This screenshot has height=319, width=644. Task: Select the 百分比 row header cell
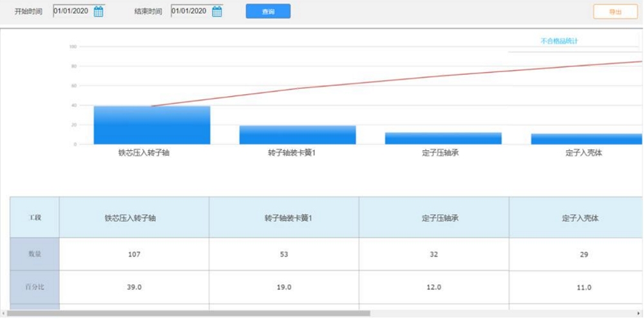click(x=35, y=287)
